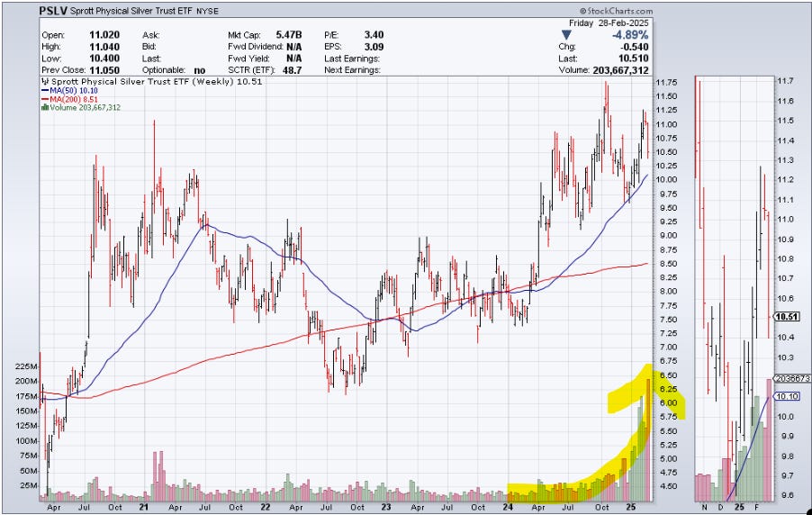The height and width of the screenshot is (515, 812).
Task: Click the Fwd Yield label
Action: [x=249, y=59]
